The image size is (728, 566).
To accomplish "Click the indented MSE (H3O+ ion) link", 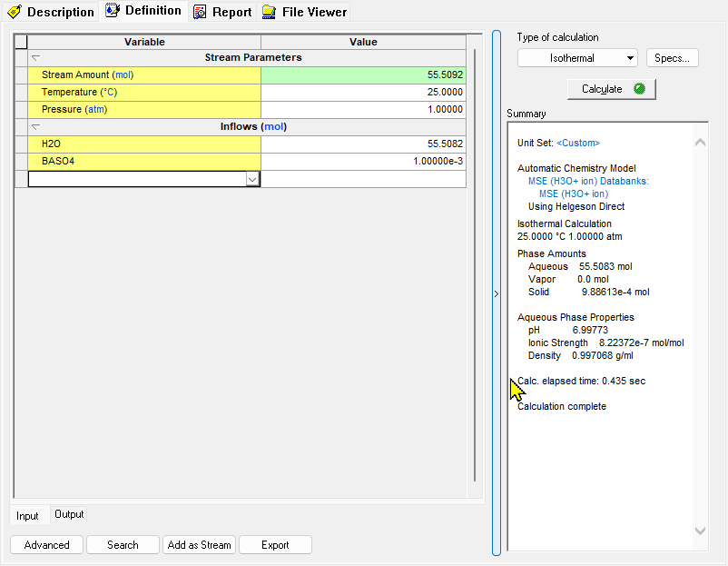I will coord(574,194).
